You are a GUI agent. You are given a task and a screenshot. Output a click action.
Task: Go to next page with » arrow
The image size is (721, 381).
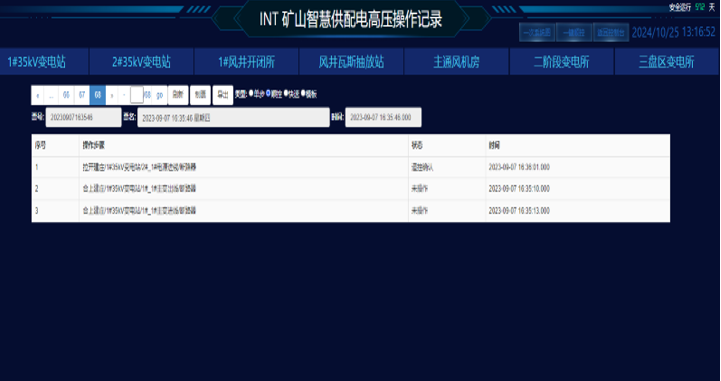tap(112, 95)
